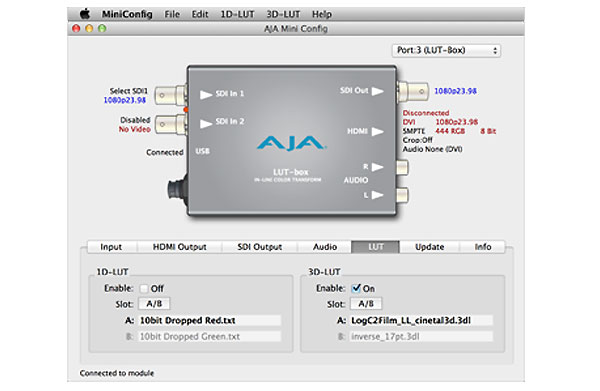
Task: Click the Audio L RCA connector
Action: 403,196
